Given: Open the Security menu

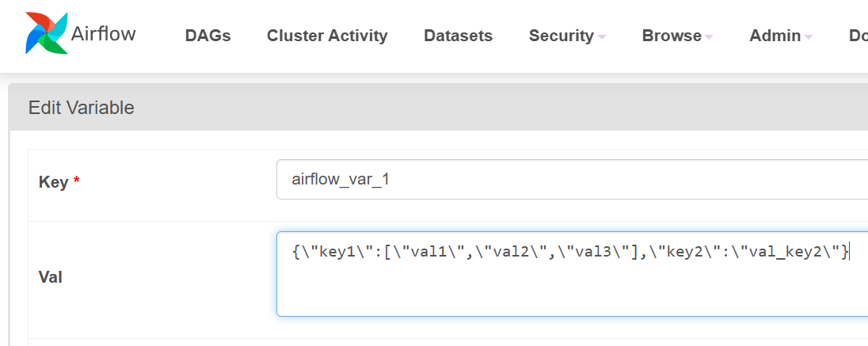Looking at the screenshot, I should point(562,36).
